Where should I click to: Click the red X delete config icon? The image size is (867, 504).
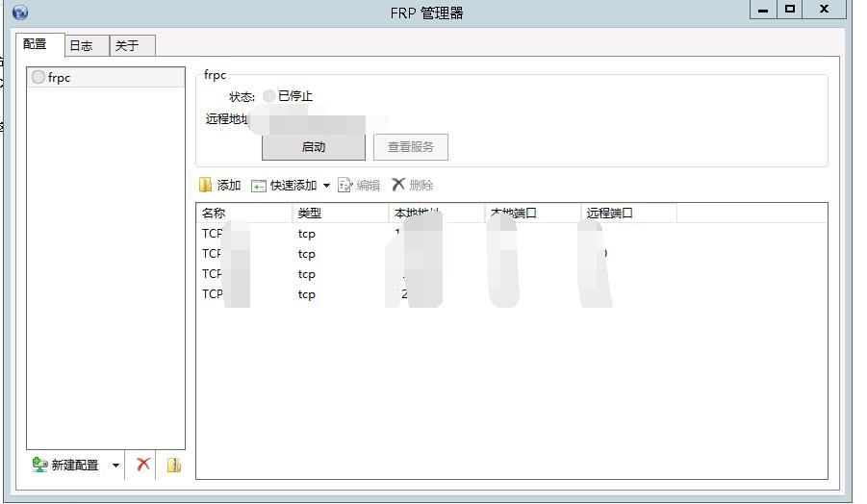tap(143, 465)
